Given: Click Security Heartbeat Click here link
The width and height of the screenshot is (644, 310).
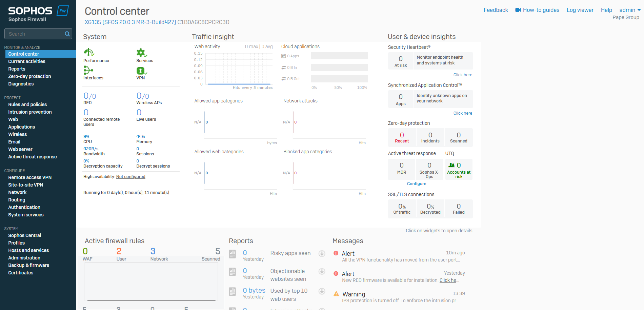Looking at the screenshot, I should point(463,75).
